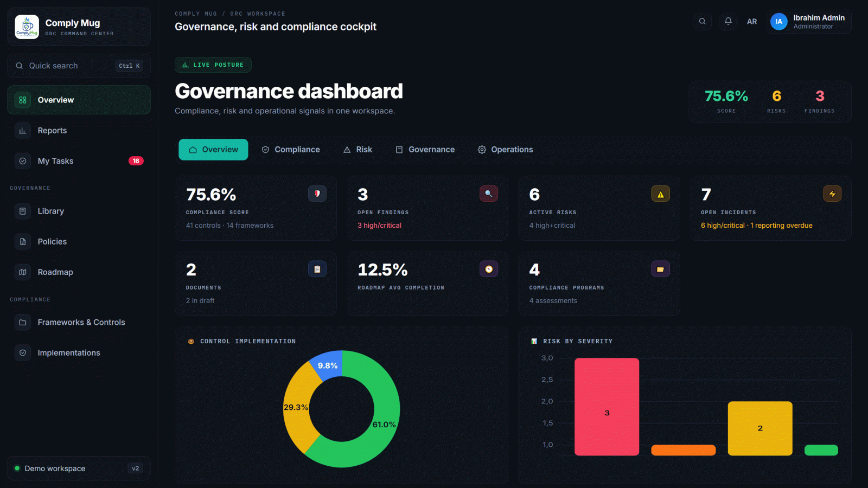Click the 75.6% score in header summary
The height and width of the screenshot is (488, 868).
[x=726, y=97]
